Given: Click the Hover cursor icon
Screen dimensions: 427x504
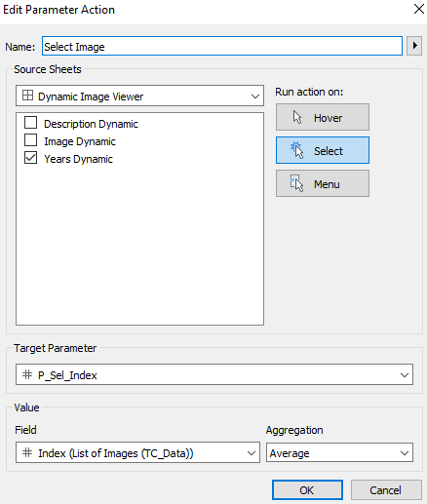Looking at the screenshot, I should (x=297, y=117).
